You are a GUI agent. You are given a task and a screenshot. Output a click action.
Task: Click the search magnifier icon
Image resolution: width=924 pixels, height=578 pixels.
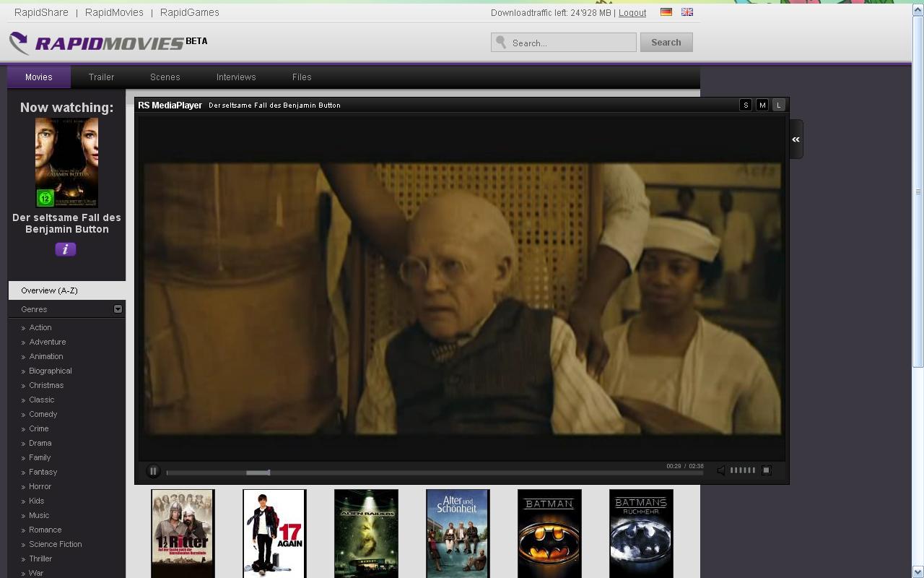coord(502,43)
